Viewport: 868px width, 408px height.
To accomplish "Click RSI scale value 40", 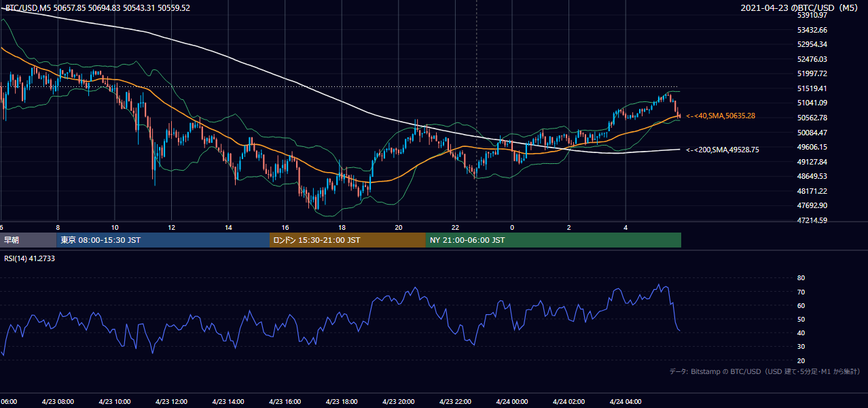I will pyautogui.click(x=801, y=333).
